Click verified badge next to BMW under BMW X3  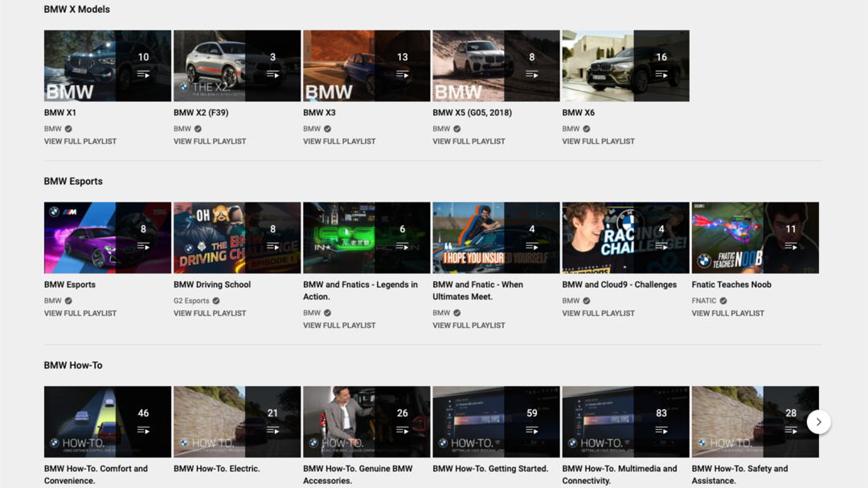(x=327, y=129)
